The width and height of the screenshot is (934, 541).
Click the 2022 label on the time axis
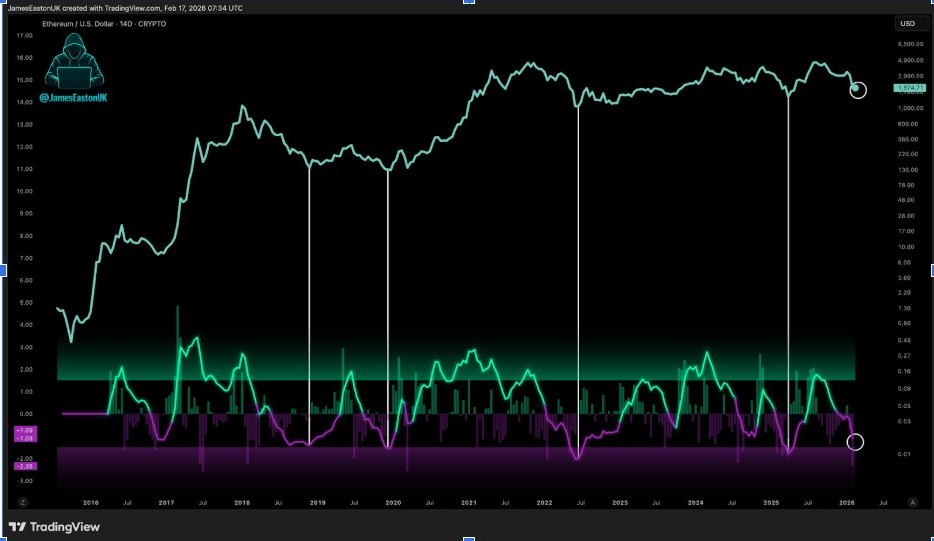(x=544, y=502)
